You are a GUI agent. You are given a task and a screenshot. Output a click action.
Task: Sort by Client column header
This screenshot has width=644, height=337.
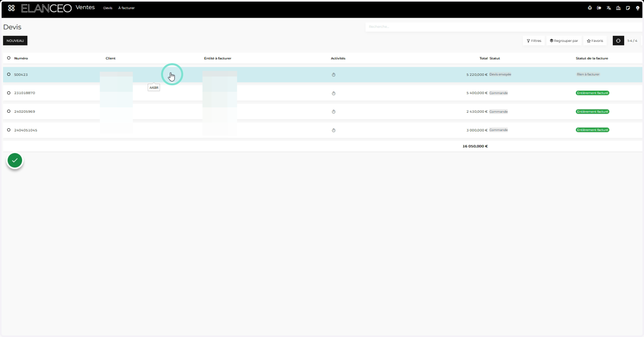point(111,58)
